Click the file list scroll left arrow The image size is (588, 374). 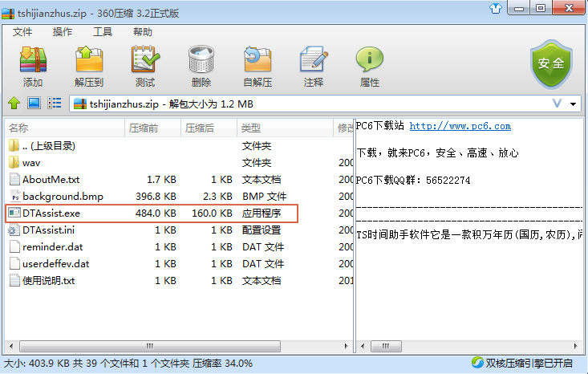11,346
